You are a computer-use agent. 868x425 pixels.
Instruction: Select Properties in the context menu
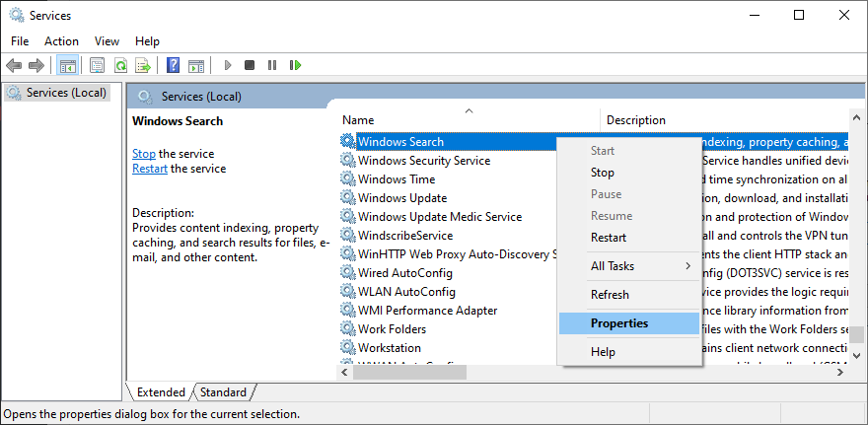coord(618,323)
